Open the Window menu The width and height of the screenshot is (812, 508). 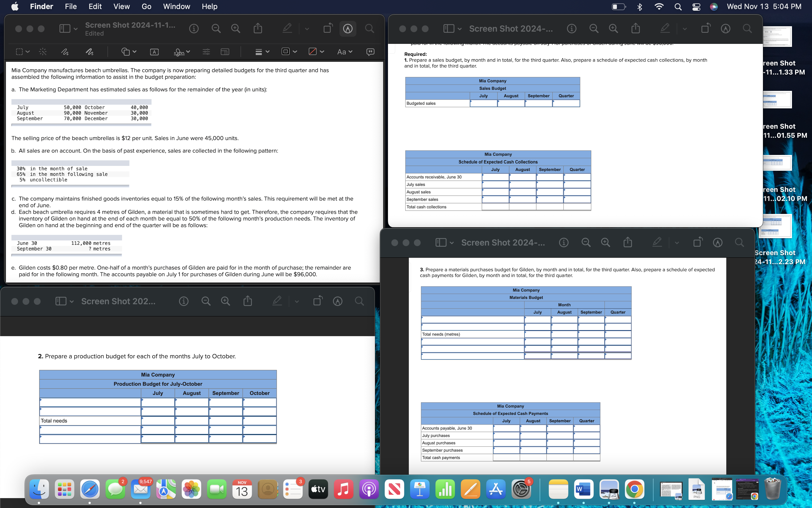176,6
